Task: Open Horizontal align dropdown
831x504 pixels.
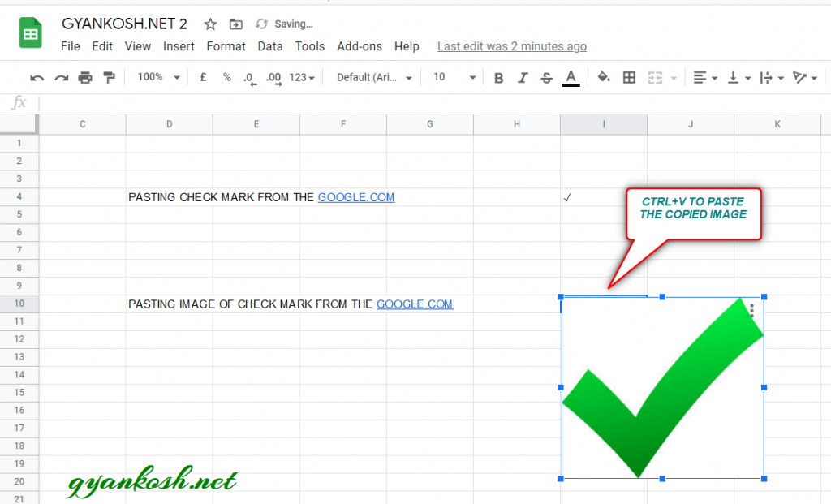Action: pos(705,78)
